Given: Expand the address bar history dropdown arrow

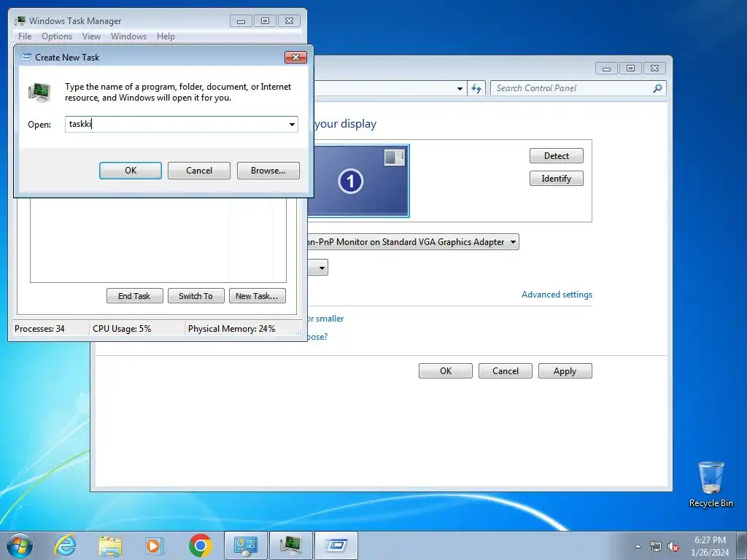Looking at the screenshot, I should tap(460, 88).
